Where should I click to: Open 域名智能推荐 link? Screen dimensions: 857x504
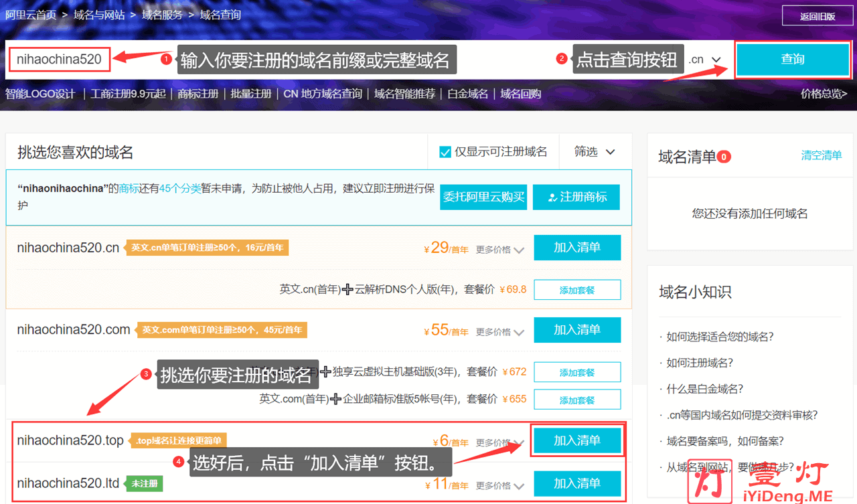coord(404,94)
